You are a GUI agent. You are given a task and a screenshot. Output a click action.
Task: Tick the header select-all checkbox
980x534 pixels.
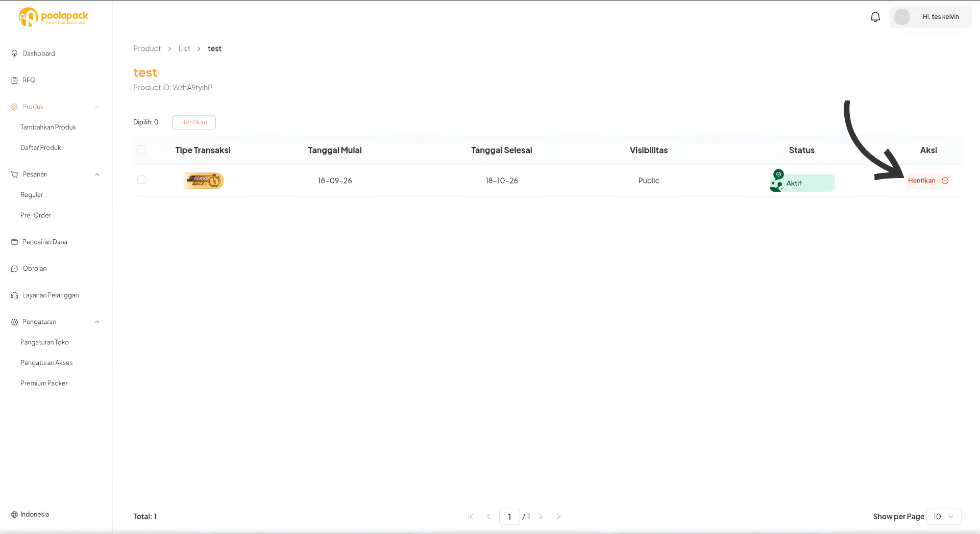[141, 150]
